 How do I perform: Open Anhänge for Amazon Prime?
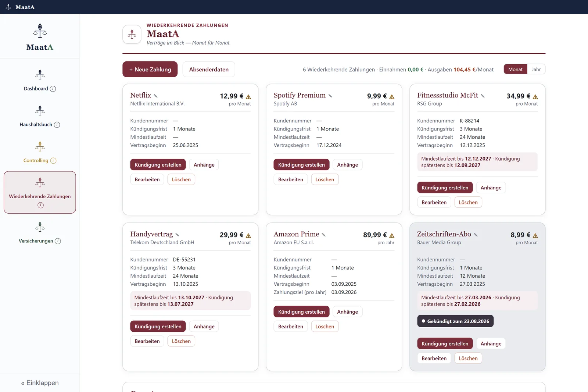348,312
